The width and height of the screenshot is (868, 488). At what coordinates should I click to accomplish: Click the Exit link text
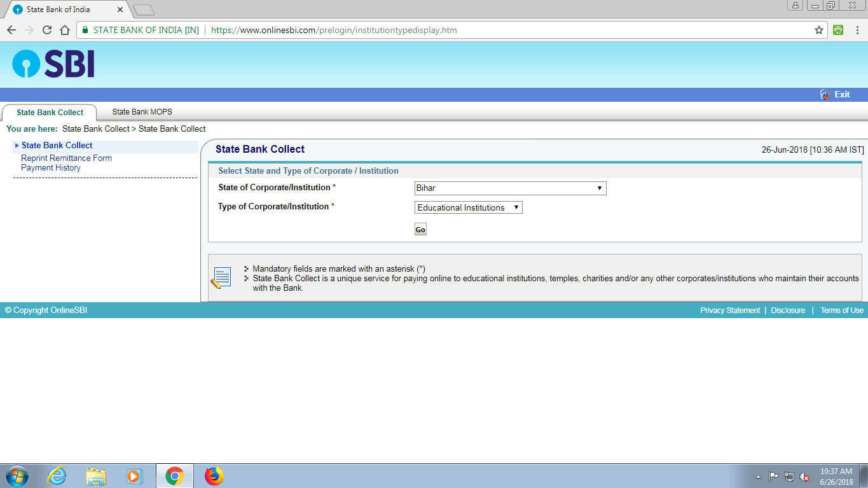point(842,94)
